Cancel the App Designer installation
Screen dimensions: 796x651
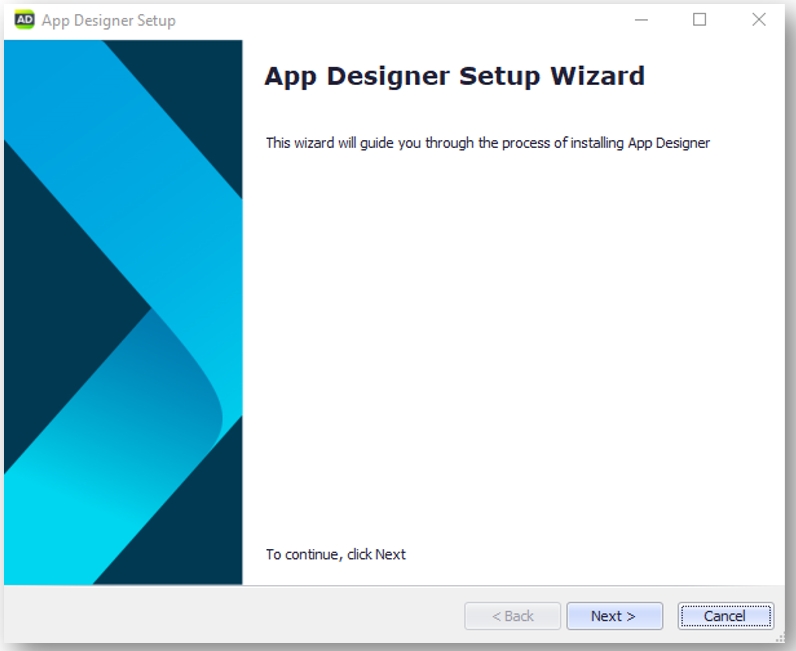point(725,616)
